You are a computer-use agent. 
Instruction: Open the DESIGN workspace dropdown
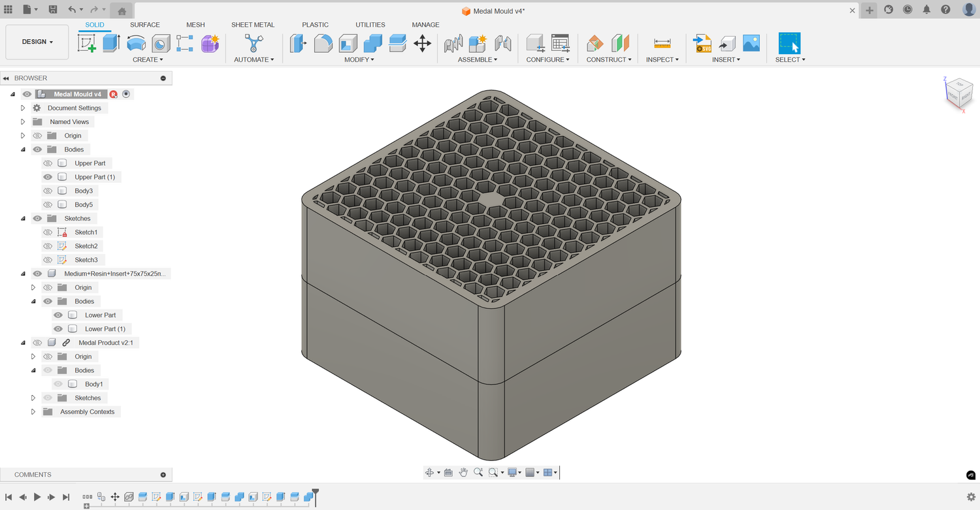point(37,42)
